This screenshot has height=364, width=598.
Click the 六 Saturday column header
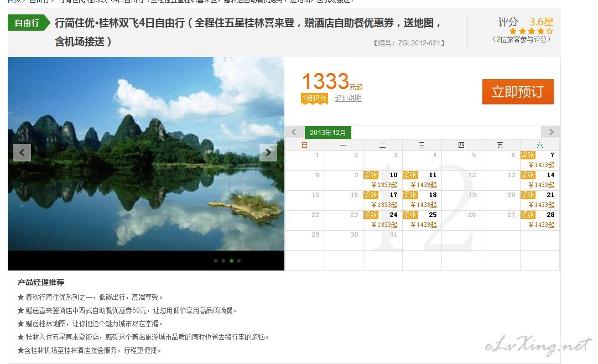(539, 145)
